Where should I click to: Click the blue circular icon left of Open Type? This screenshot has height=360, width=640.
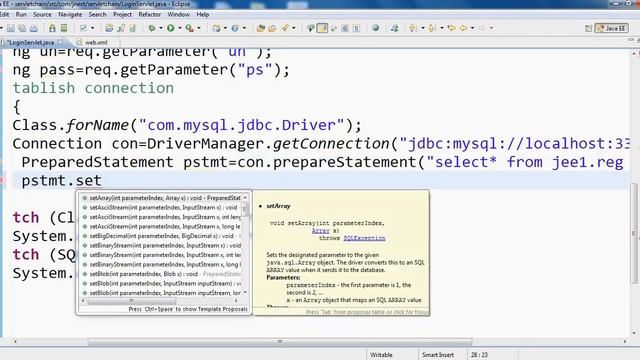(x=235, y=28)
